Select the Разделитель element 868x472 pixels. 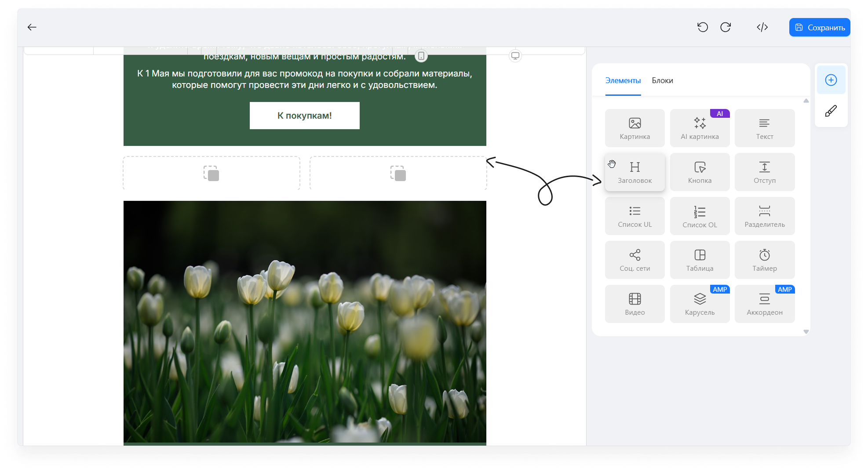click(765, 216)
